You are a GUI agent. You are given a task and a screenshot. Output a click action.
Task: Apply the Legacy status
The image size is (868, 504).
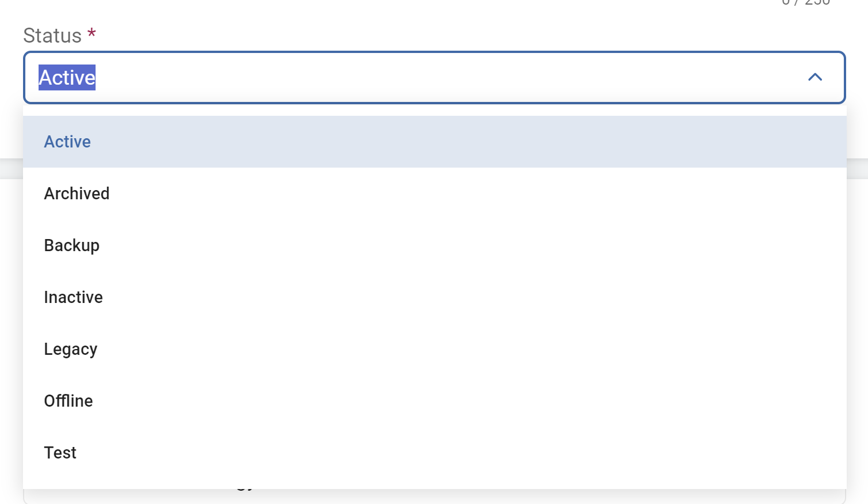71,349
